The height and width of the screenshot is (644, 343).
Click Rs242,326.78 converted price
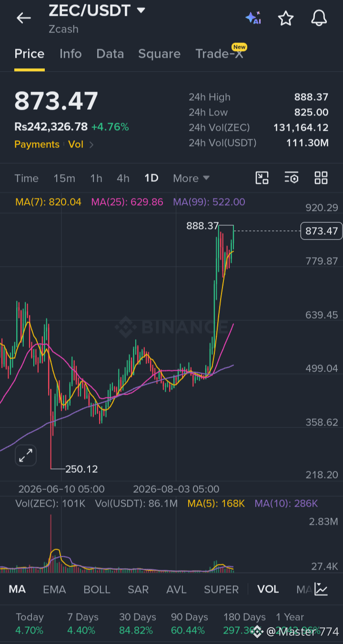[51, 127]
